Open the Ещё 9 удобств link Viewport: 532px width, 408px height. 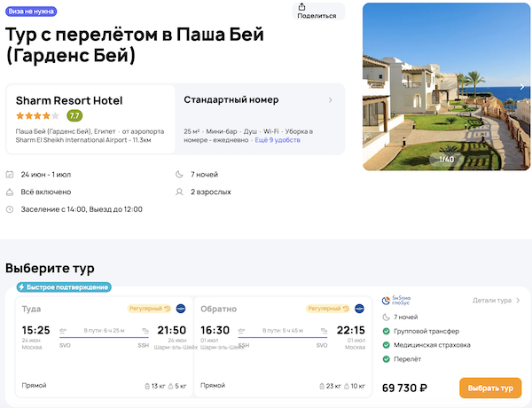tap(277, 140)
